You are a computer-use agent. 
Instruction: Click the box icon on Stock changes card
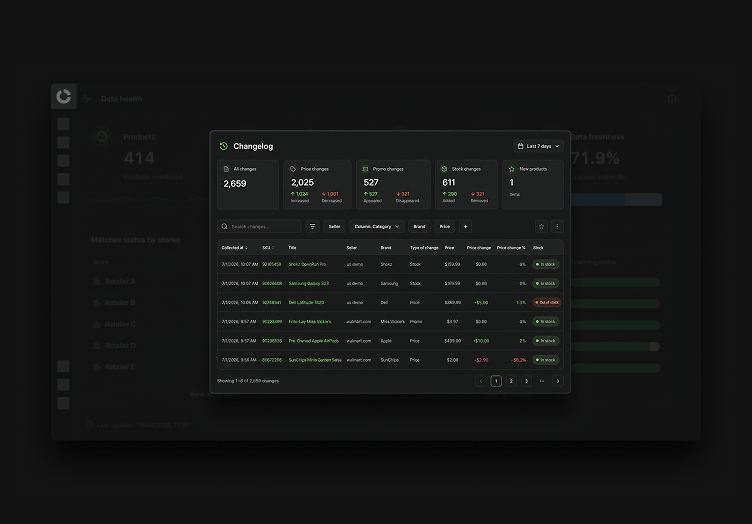pyautogui.click(x=444, y=169)
